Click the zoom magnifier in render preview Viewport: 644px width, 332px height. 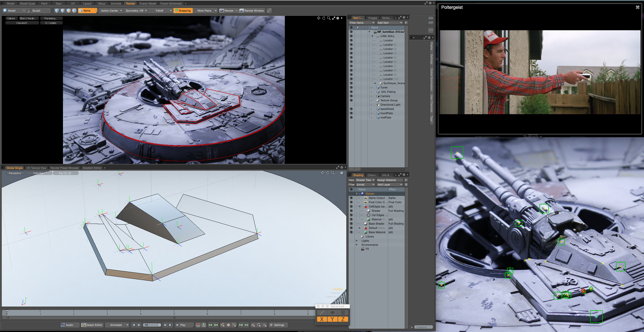coord(329,18)
